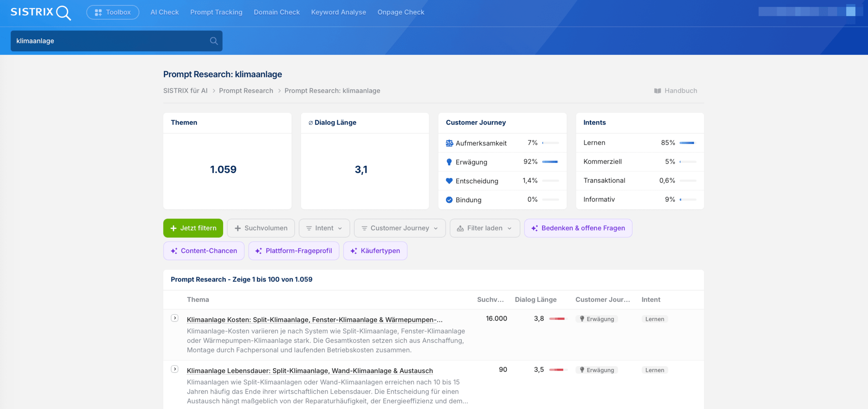Click the Informativ 9% progress bar
868x409 pixels.
point(688,200)
